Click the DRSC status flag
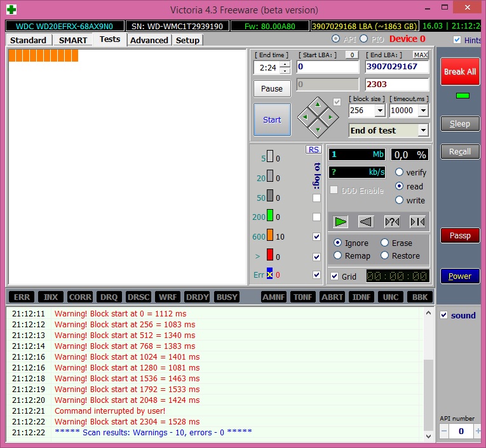The height and width of the screenshot is (448, 486). [138, 297]
